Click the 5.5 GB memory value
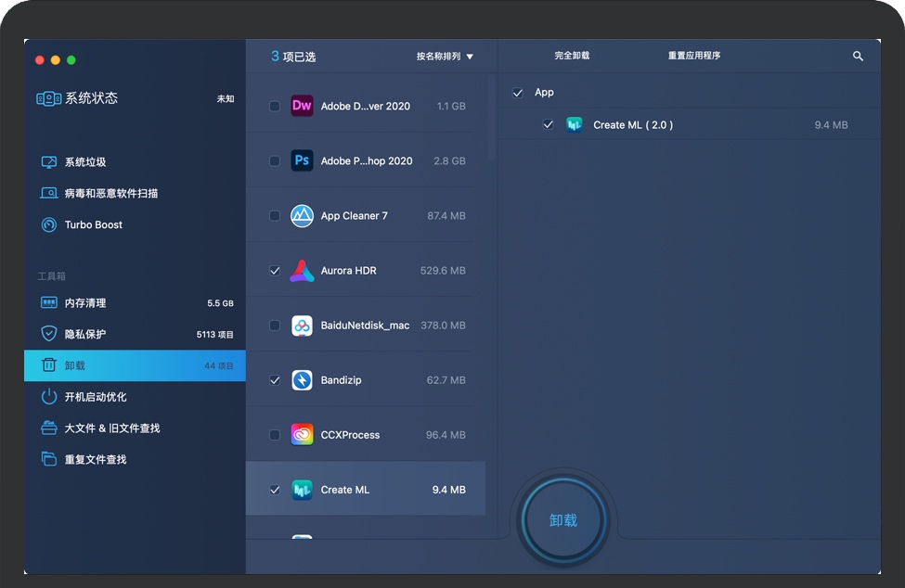This screenshot has width=905, height=588. (x=221, y=303)
